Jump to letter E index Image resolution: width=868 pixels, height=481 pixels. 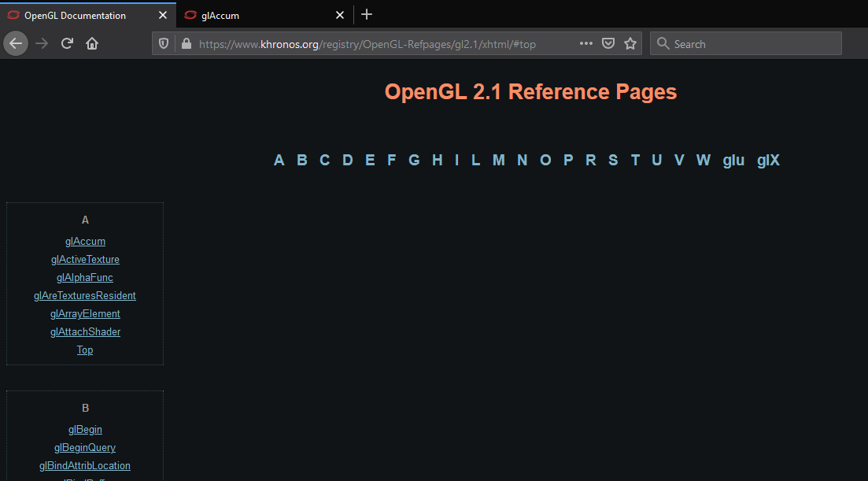[370, 160]
